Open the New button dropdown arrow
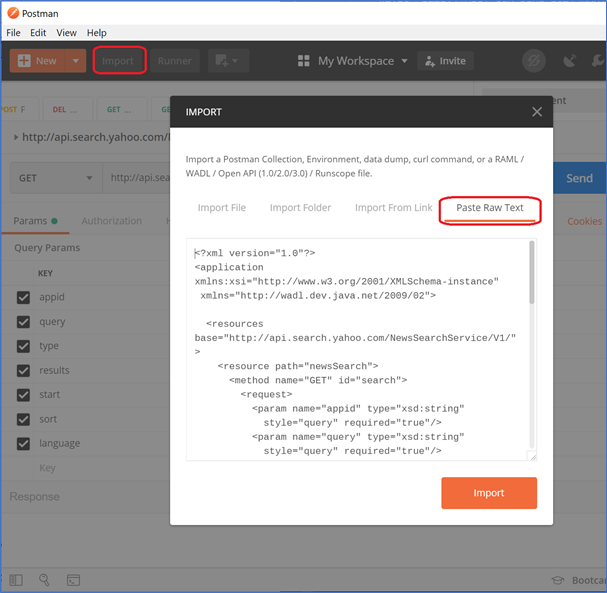607x593 pixels. pyautogui.click(x=75, y=61)
